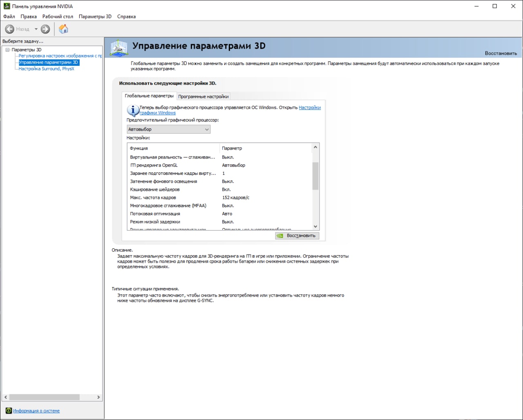Minimize the NVIDIA Control Panel window
The image size is (523, 420).
pos(476,6)
